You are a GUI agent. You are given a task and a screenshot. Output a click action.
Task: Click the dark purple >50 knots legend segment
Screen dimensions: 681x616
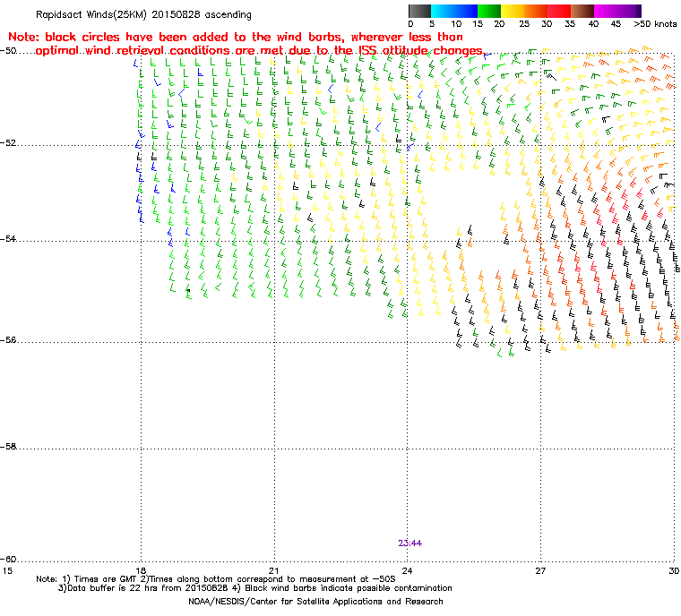pyautogui.click(x=638, y=11)
